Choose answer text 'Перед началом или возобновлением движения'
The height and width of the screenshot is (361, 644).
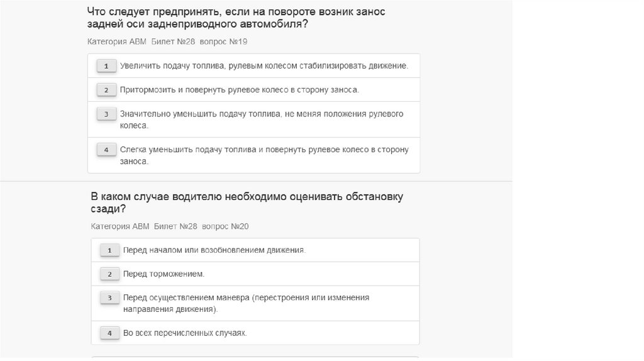(x=214, y=250)
